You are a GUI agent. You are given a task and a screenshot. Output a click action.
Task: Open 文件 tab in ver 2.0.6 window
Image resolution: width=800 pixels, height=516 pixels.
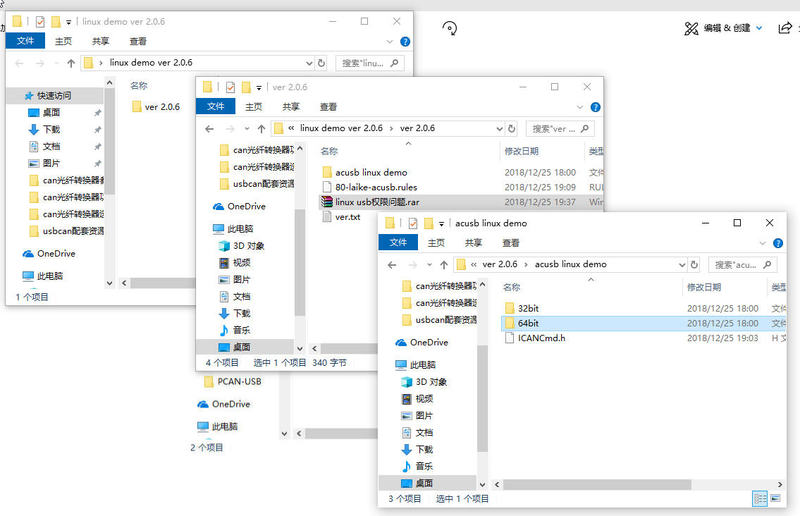pos(215,106)
